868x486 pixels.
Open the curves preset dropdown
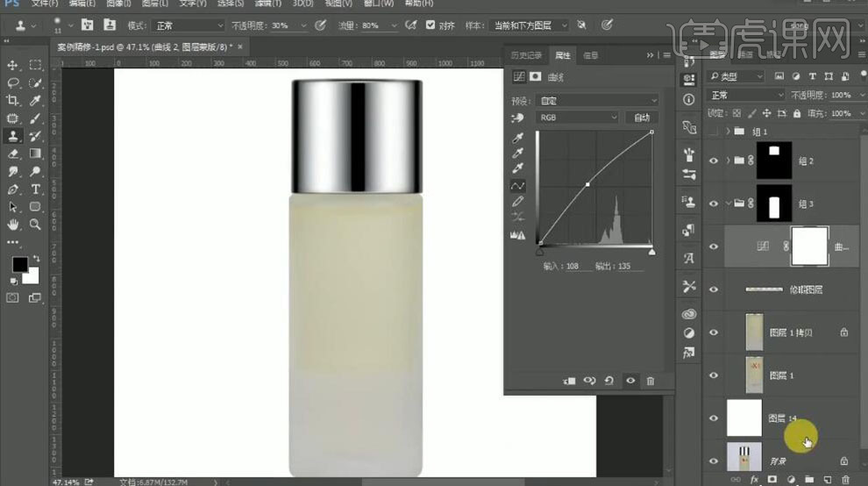[598, 101]
